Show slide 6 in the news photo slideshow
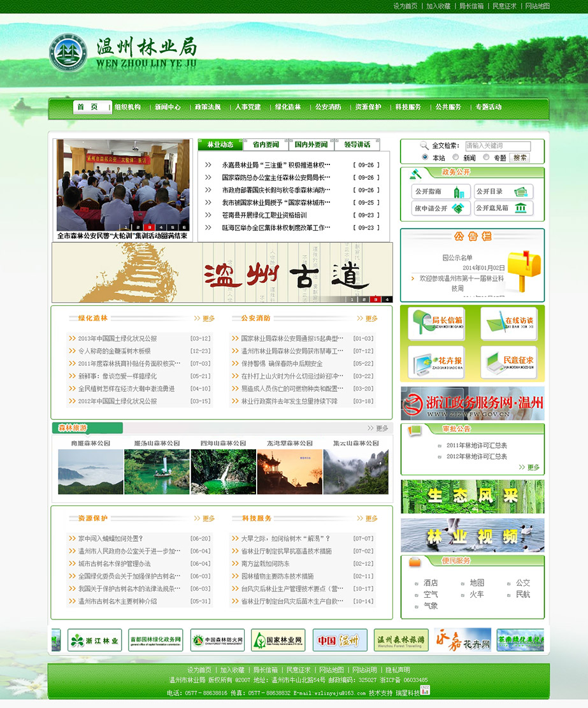Image resolution: width=588 pixels, height=708 pixels. (184, 228)
